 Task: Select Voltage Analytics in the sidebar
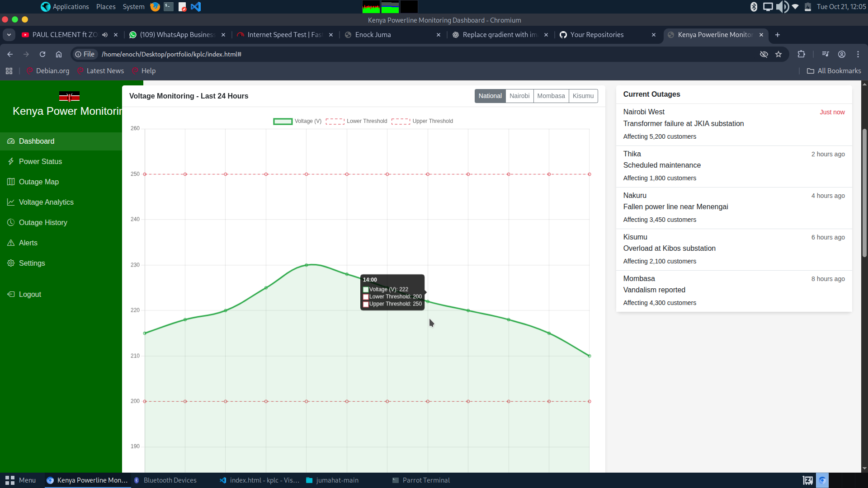coord(46,202)
